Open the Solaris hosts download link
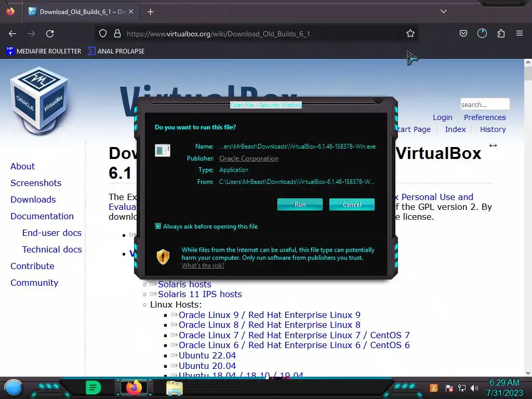This screenshot has width=532, height=399. click(184, 284)
